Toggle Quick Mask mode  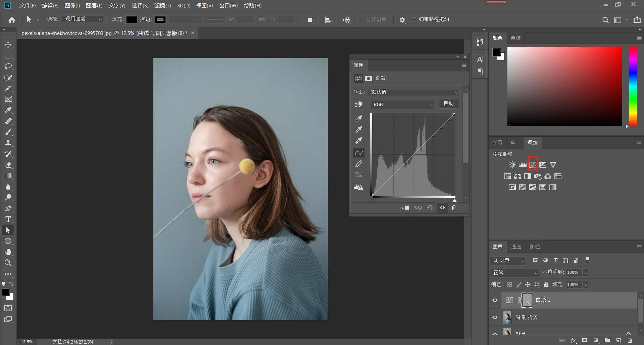[8, 308]
